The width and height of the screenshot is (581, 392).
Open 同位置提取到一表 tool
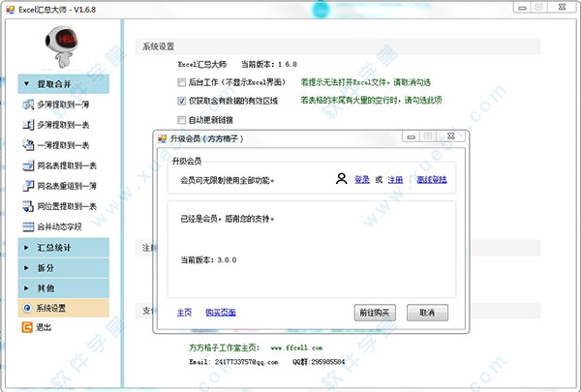point(66,206)
